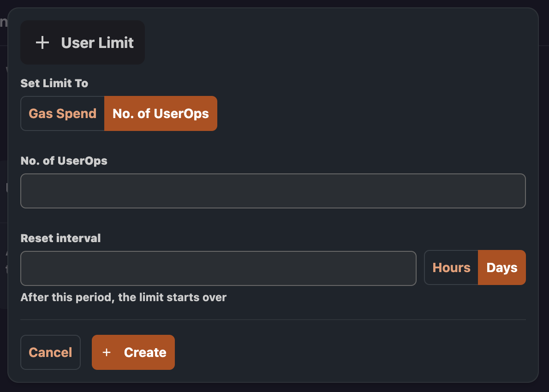The width and height of the screenshot is (549, 392).
Task: Focus the Reset interval entry box
Action: pos(218,267)
